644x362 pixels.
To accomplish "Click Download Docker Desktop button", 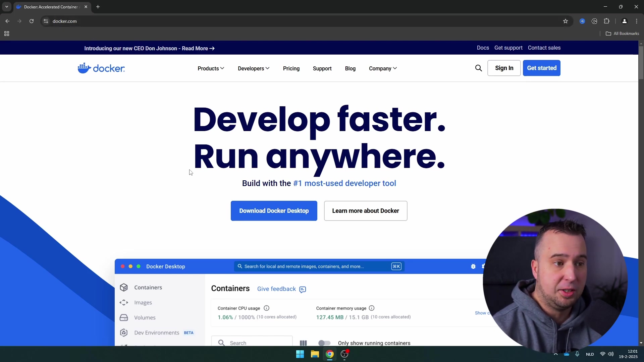I will point(274,211).
